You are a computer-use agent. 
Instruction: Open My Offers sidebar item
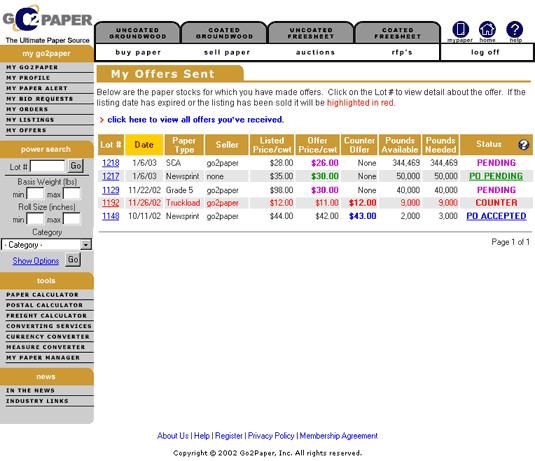(26, 130)
